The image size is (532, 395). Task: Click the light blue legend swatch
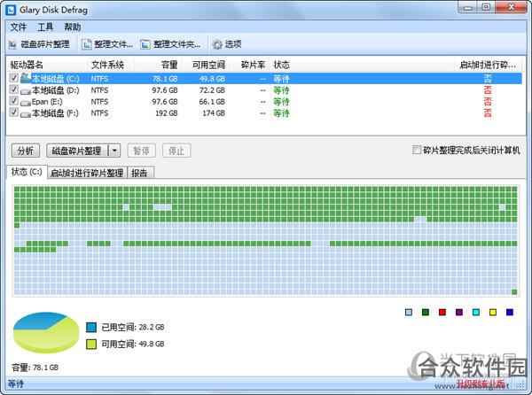click(409, 312)
